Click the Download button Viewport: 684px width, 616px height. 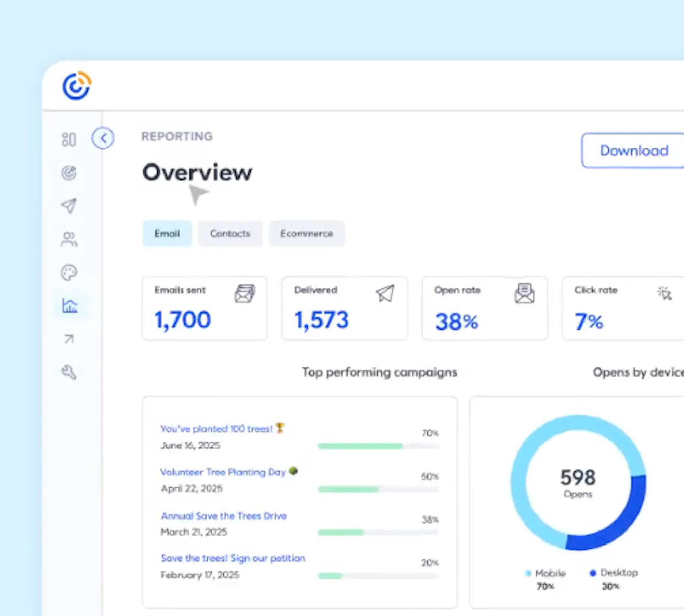(x=634, y=151)
